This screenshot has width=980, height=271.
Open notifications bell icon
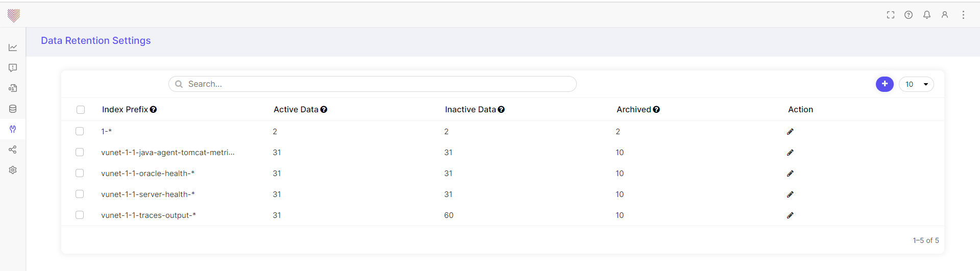pyautogui.click(x=927, y=15)
